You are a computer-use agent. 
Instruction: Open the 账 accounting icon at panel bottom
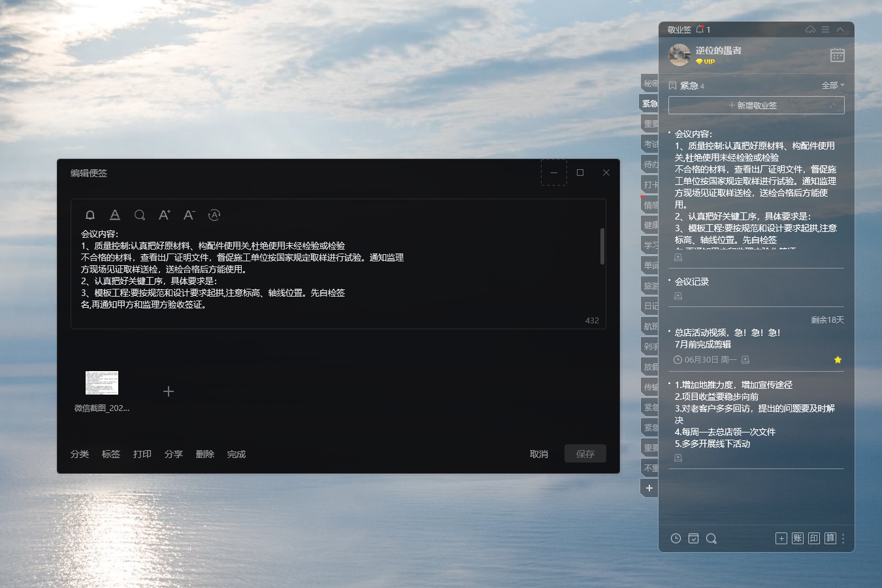coord(798,538)
